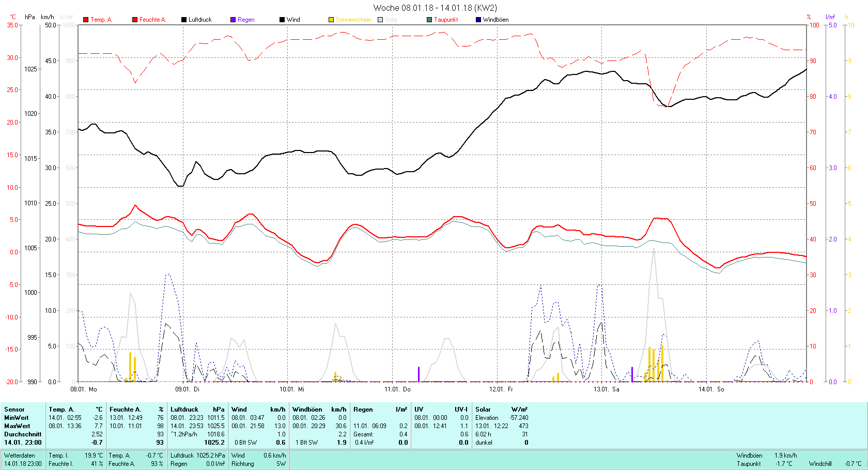Click the Regen column header in table
Image resolution: width=868 pixels, height=470 pixels.
363,410
